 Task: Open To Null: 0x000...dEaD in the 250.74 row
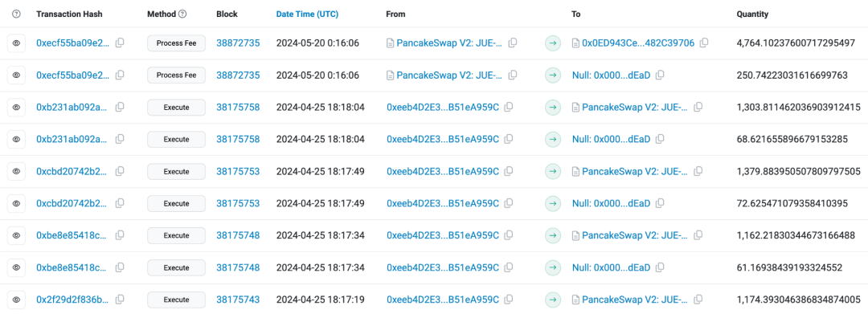(x=611, y=75)
